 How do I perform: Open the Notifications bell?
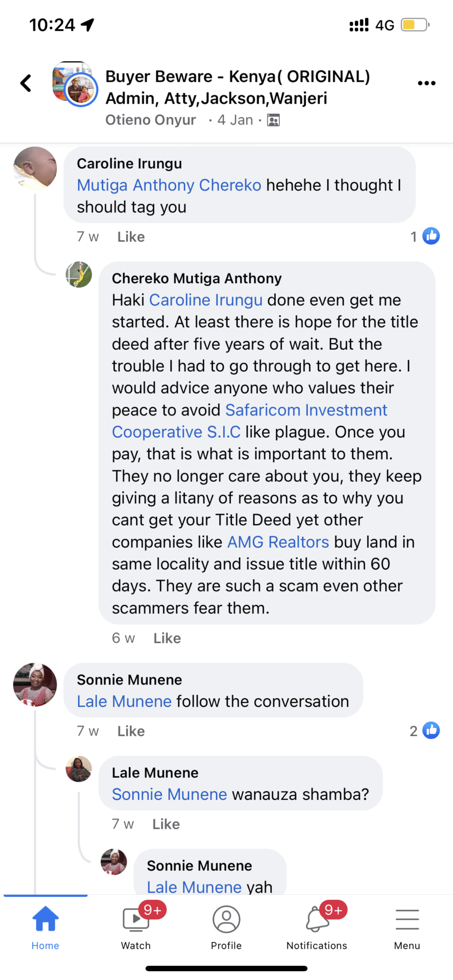click(x=317, y=927)
